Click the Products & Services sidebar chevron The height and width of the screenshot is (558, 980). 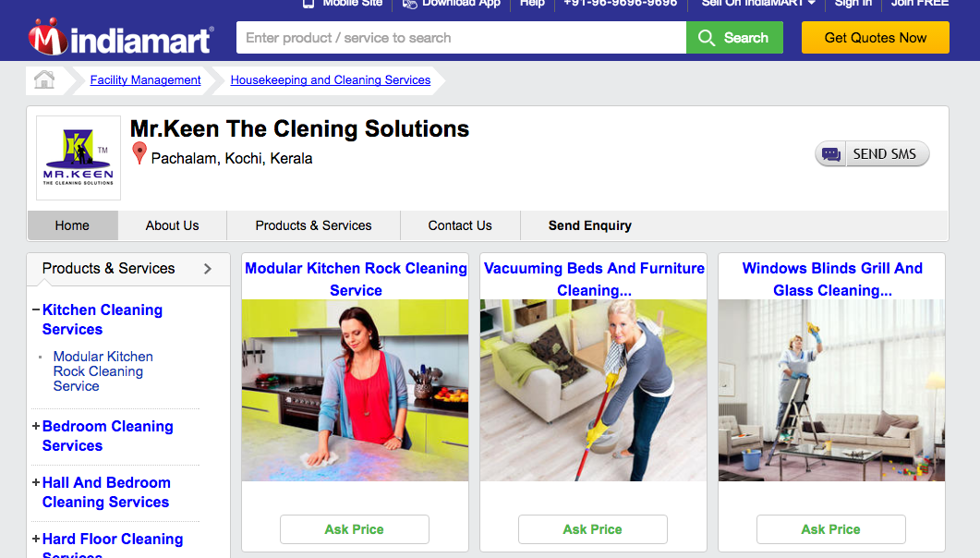[208, 269]
